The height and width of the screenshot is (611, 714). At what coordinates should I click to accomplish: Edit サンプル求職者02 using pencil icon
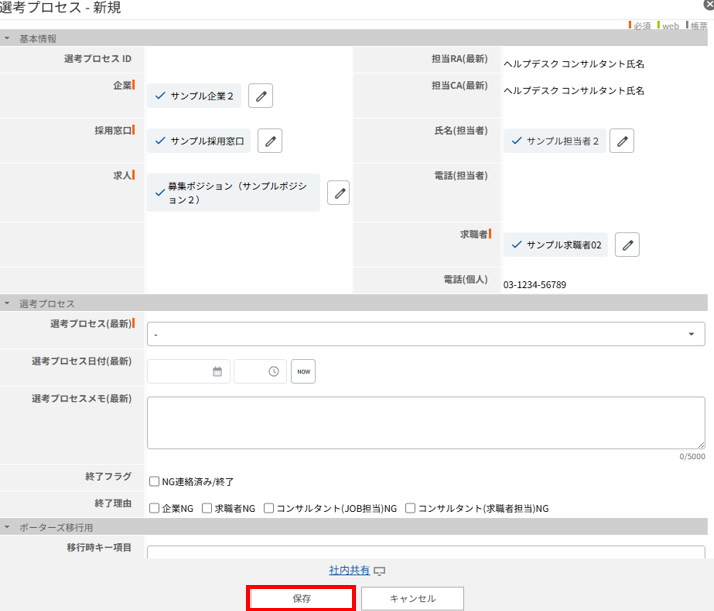[627, 245]
